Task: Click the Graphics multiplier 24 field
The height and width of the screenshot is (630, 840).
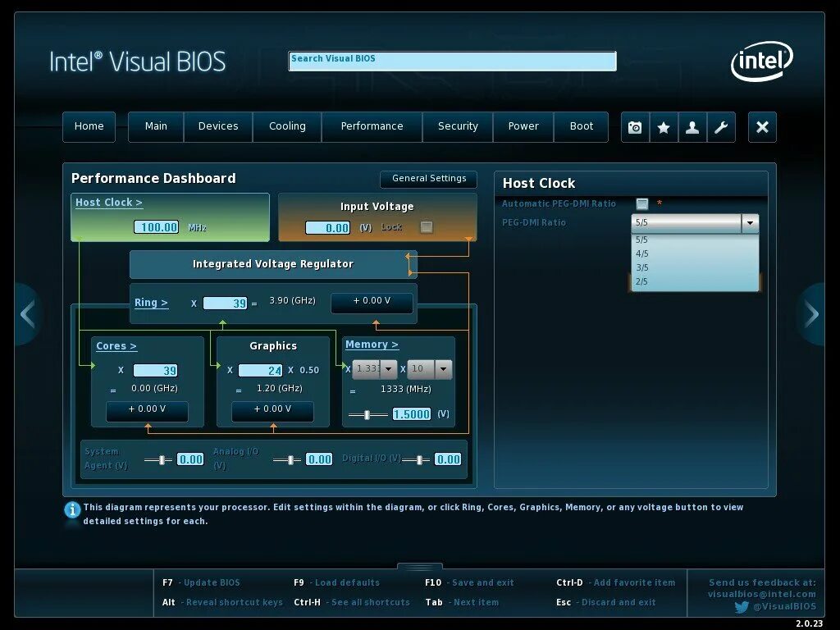Action: [260, 371]
